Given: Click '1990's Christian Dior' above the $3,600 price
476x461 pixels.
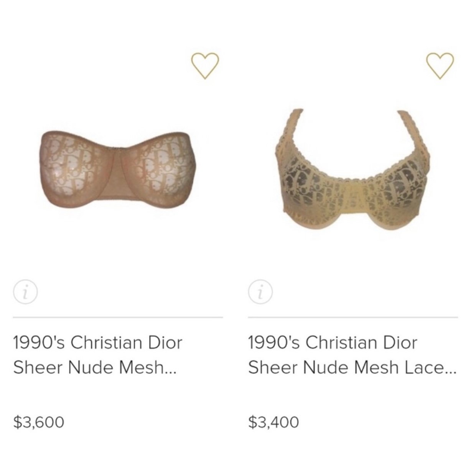Looking at the screenshot, I should (x=98, y=342).
